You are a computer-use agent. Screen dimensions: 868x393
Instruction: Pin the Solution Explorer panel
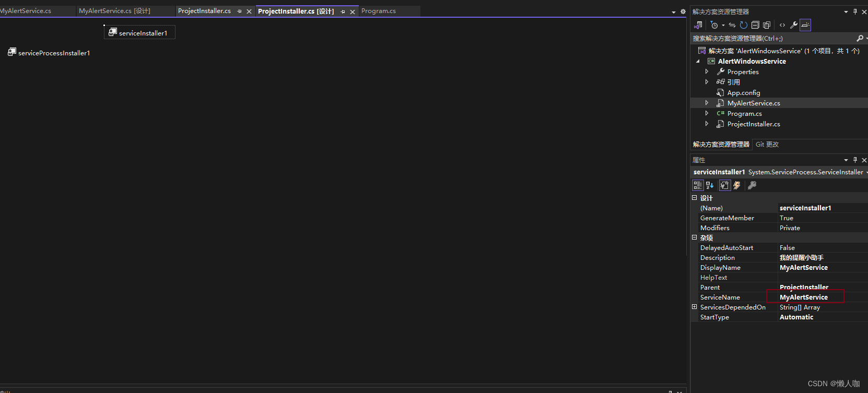(x=855, y=11)
